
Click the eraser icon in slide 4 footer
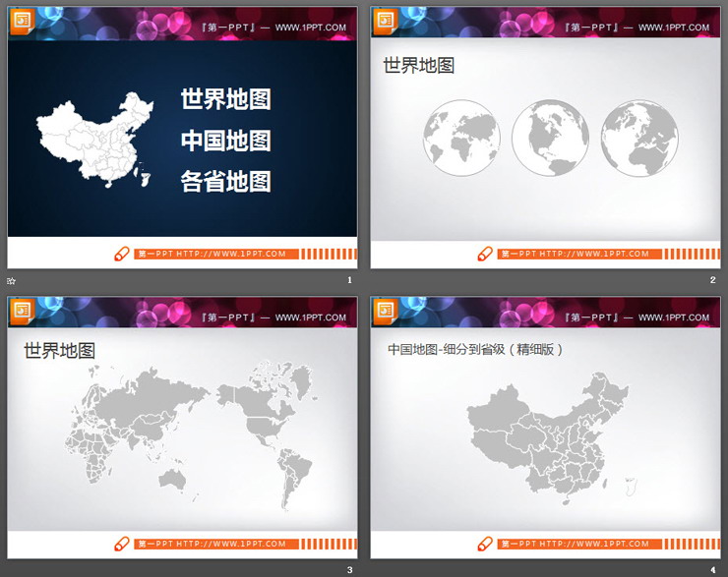pyautogui.click(x=485, y=544)
